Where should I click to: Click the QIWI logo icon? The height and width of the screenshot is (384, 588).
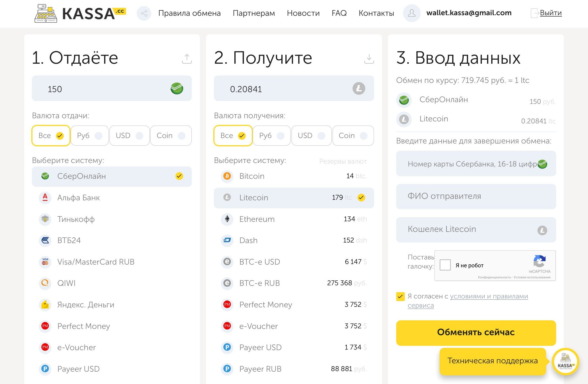45,283
